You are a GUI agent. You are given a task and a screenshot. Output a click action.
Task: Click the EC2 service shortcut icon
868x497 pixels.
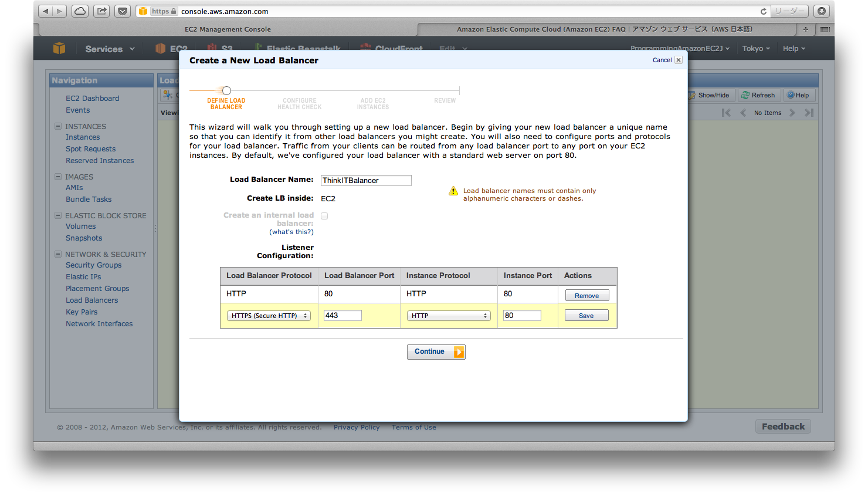point(160,49)
